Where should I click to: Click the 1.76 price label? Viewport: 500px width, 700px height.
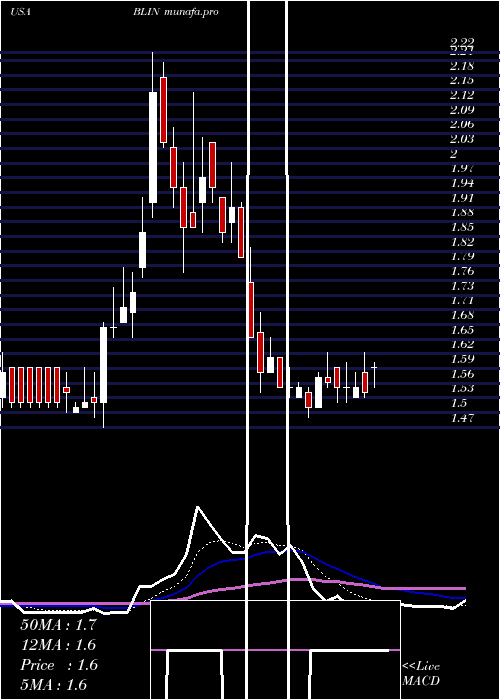[462, 271]
